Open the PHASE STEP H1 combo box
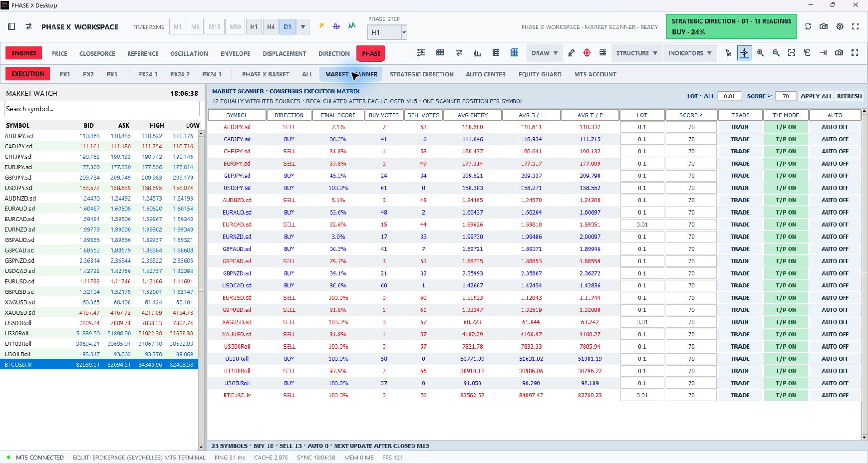This screenshot has height=464, width=868. click(x=387, y=32)
